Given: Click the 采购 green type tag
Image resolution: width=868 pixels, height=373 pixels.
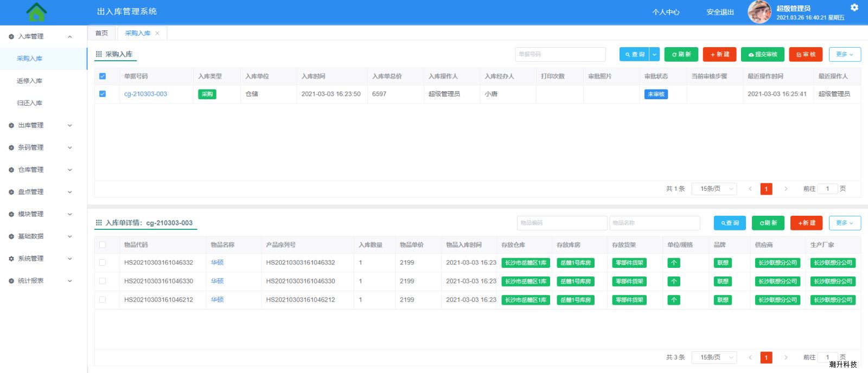Looking at the screenshot, I should click(x=207, y=94).
